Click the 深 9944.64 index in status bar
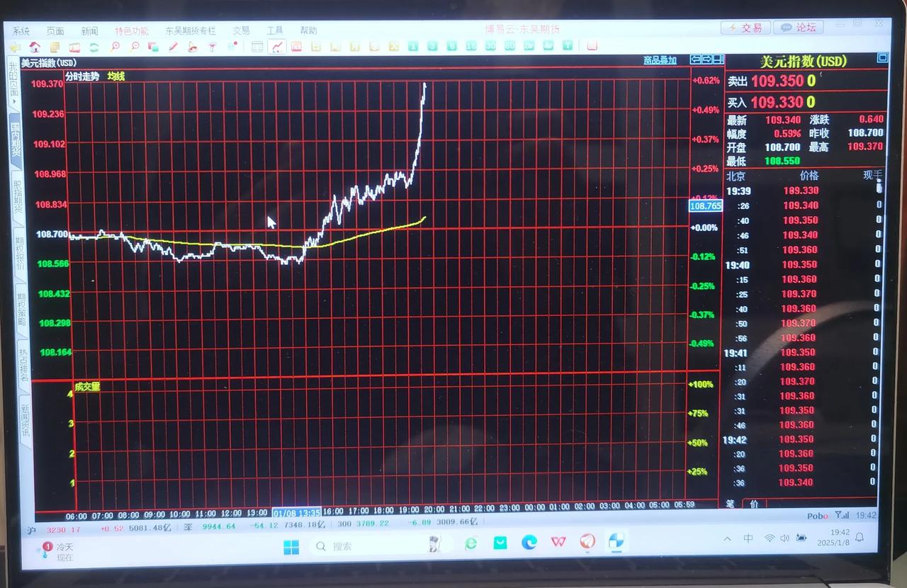 point(209,526)
